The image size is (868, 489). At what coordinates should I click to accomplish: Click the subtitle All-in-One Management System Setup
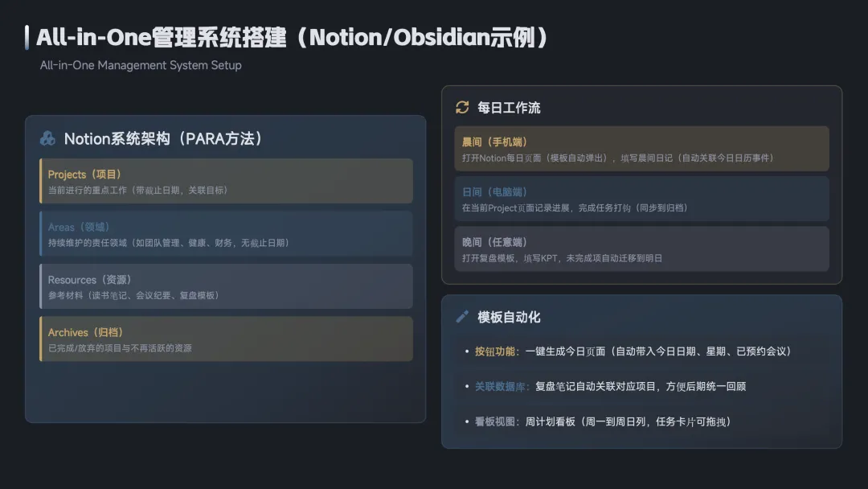pos(141,65)
